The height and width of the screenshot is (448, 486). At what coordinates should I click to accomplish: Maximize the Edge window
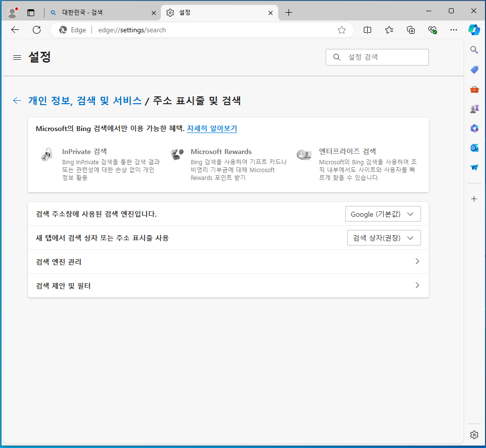click(451, 11)
